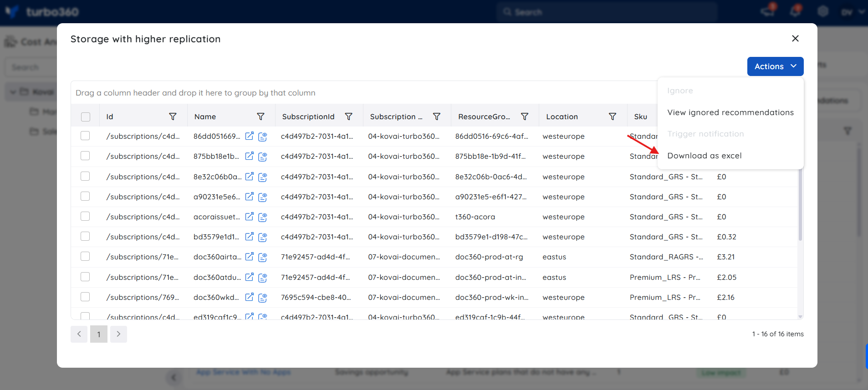The height and width of the screenshot is (390, 868).
Task: Open external link for doc360atdu resource
Action: (x=249, y=277)
